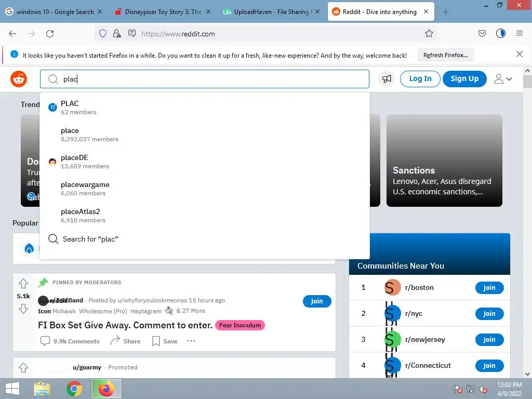Viewport: 532px width, 399px height.
Task: Join the pinned post's community
Action: pos(317,301)
